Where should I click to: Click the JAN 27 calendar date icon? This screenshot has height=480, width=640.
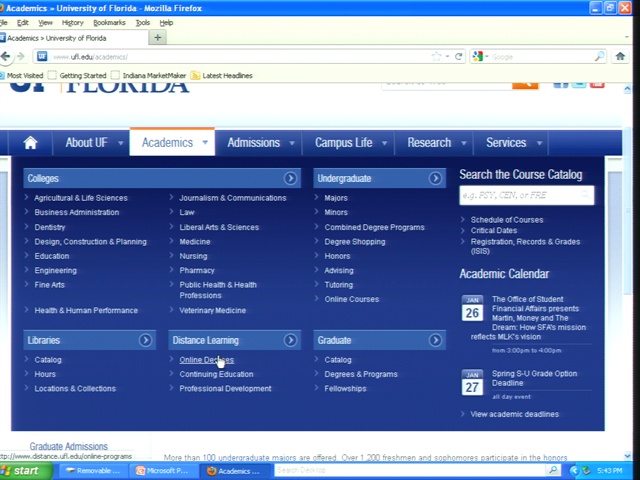pos(472,382)
